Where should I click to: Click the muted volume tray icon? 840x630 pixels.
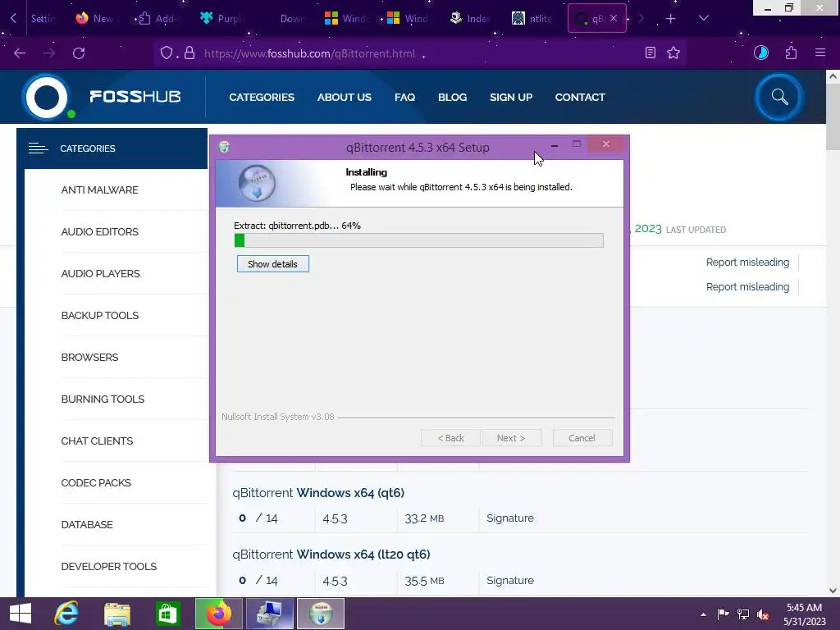(763, 614)
